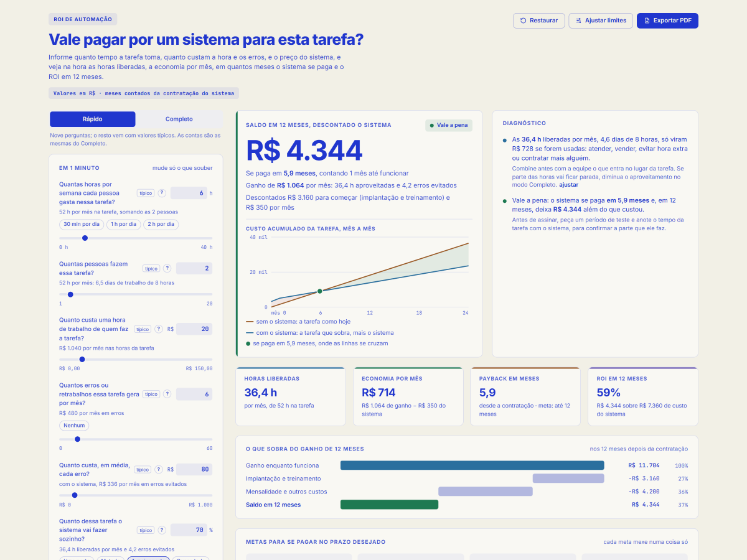Click 'Metas para se pagar no prazo desejado' heading

point(316,542)
